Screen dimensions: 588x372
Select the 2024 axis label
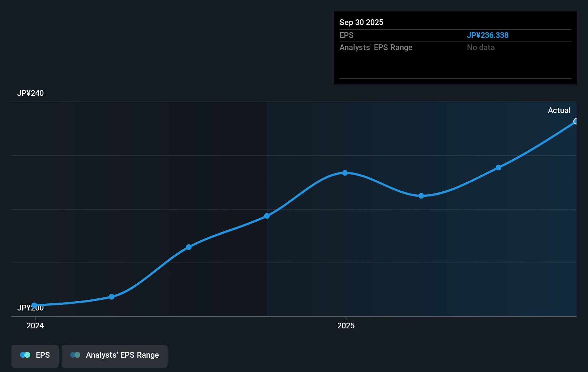(x=35, y=326)
